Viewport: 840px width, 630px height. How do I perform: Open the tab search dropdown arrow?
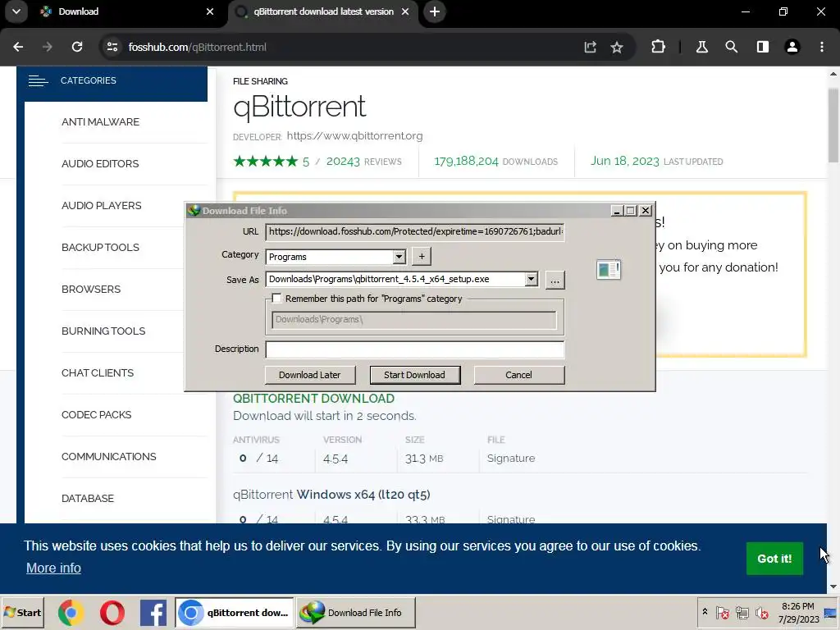click(x=16, y=11)
